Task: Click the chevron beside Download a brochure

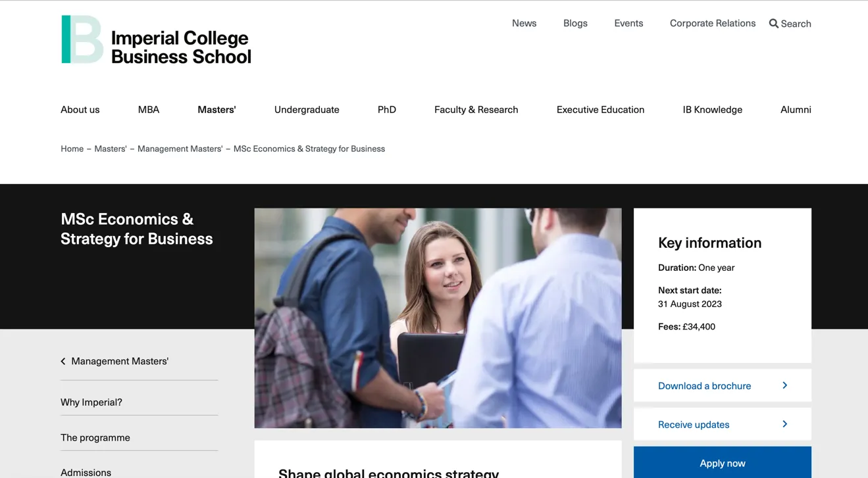Action: pos(784,385)
